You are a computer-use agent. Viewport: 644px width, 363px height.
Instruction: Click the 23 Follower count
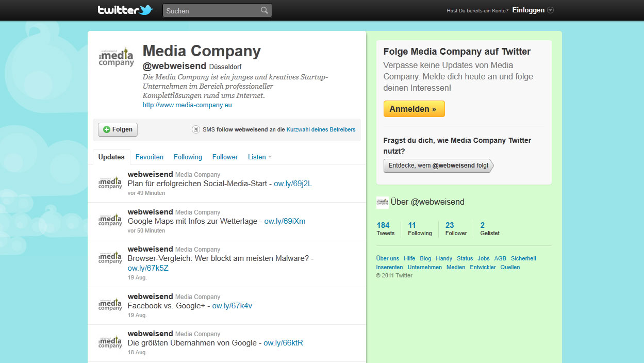tap(456, 228)
